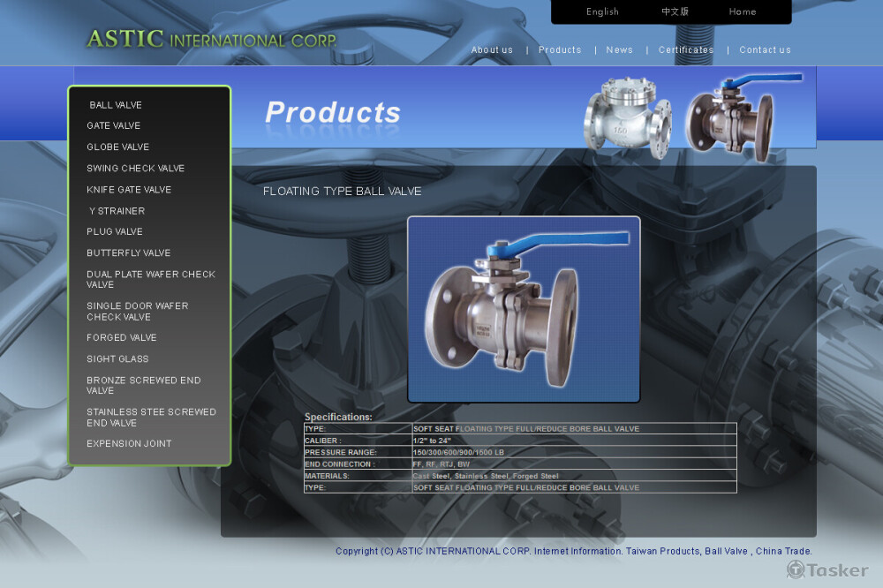This screenshot has height=588, width=883.
Task: Open Expension Joint category
Action: pyautogui.click(x=129, y=444)
